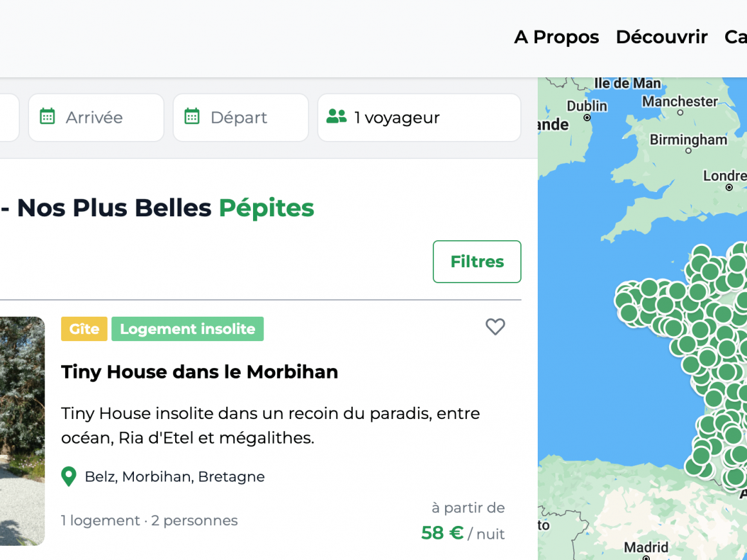Click the Madrid marker on map
The height and width of the screenshot is (560, 747).
[646, 557]
